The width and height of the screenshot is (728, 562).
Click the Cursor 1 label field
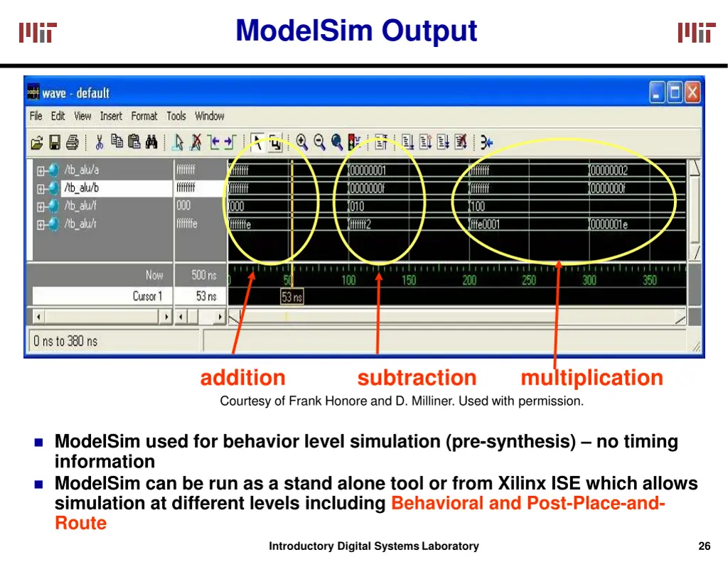[102, 296]
